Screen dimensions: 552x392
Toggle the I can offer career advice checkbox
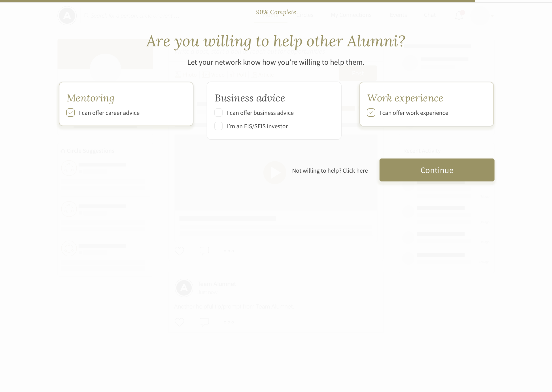pos(70,112)
